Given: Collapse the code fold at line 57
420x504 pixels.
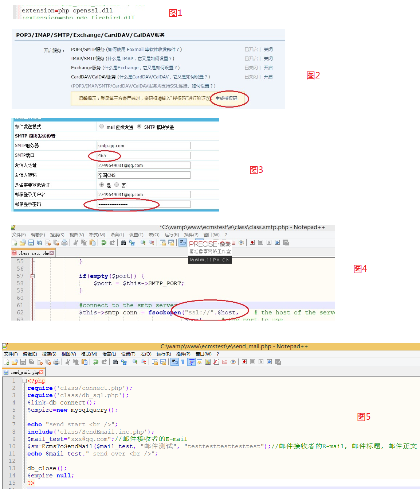Looking at the screenshot, I should pyautogui.click(x=32, y=276).
